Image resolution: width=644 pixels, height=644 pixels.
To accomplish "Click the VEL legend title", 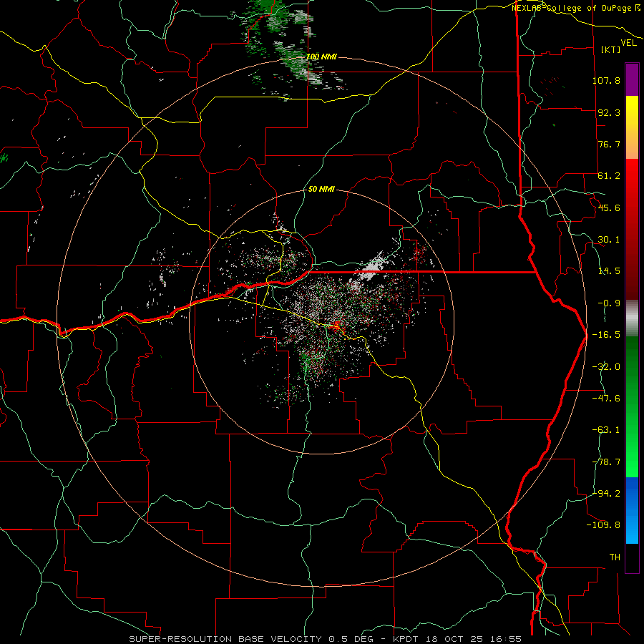I will tap(629, 42).
